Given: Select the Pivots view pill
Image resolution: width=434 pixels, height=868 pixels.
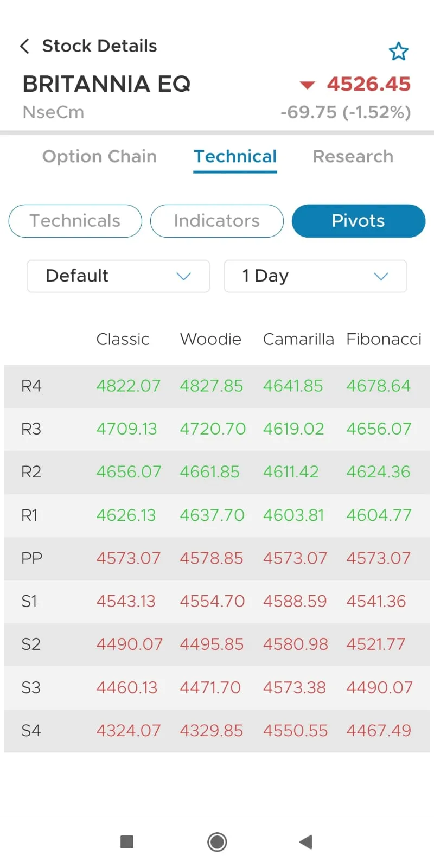Looking at the screenshot, I should [x=359, y=221].
